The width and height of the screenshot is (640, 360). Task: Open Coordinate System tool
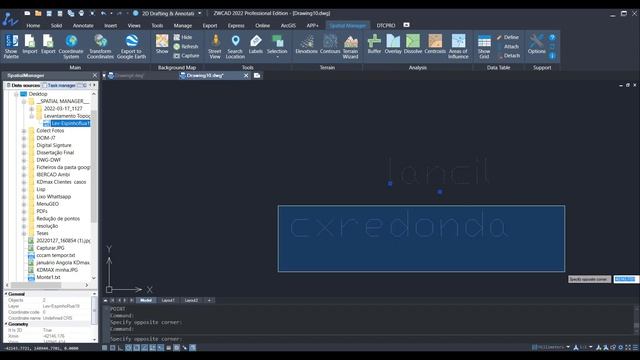click(71, 46)
